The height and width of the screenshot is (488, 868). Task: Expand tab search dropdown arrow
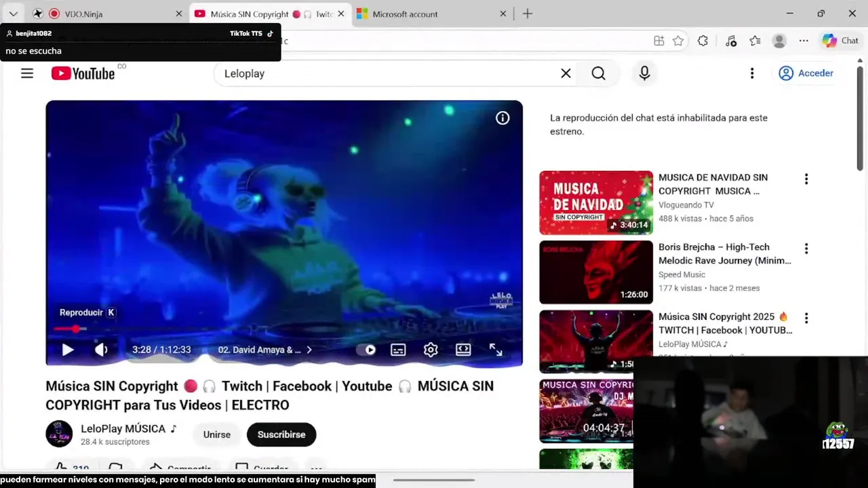click(x=13, y=14)
